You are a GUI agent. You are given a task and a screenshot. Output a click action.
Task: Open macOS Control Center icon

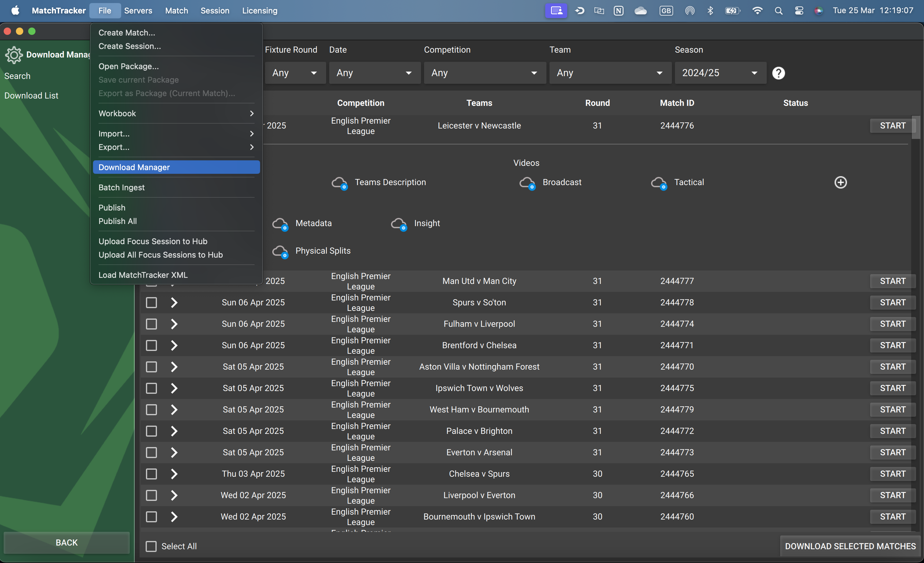point(799,10)
